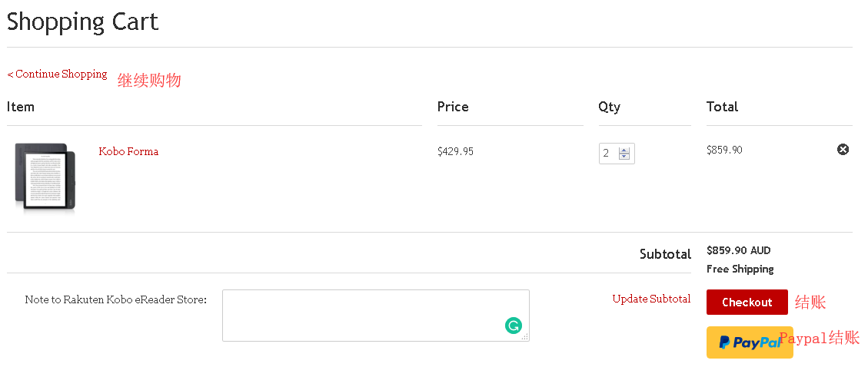Screen dimensions: 868x367
Task: Click the Free Shipping label
Action: pos(740,269)
